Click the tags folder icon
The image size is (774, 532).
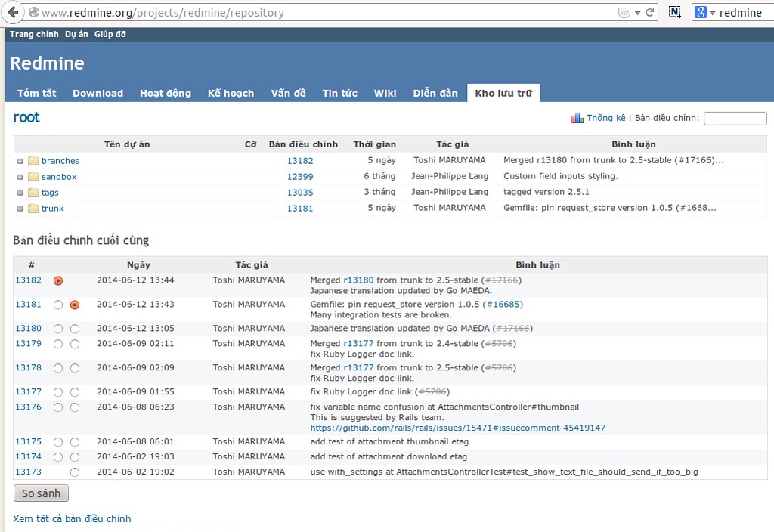click(x=33, y=193)
